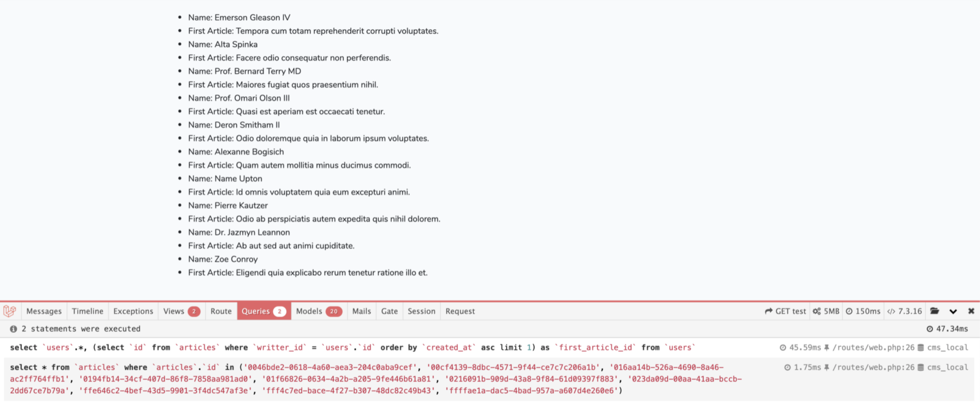Click the Laravel logo icon on the debugbar

pos(10,311)
